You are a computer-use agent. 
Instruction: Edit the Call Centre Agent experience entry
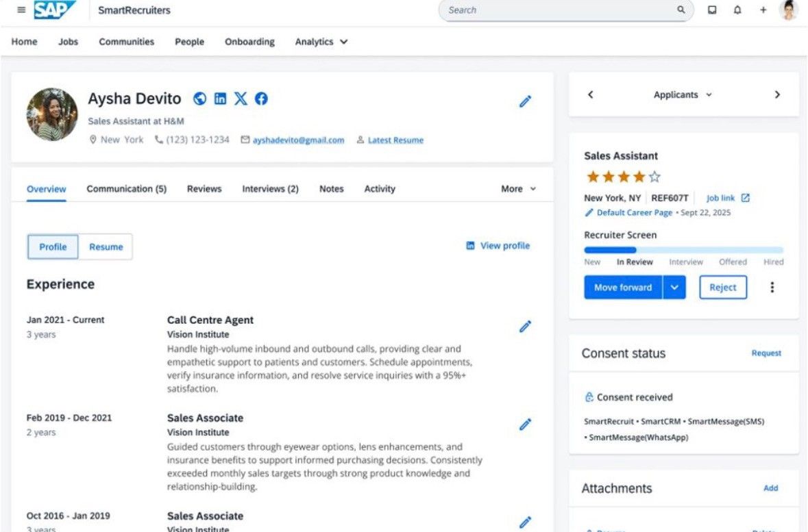click(524, 327)
